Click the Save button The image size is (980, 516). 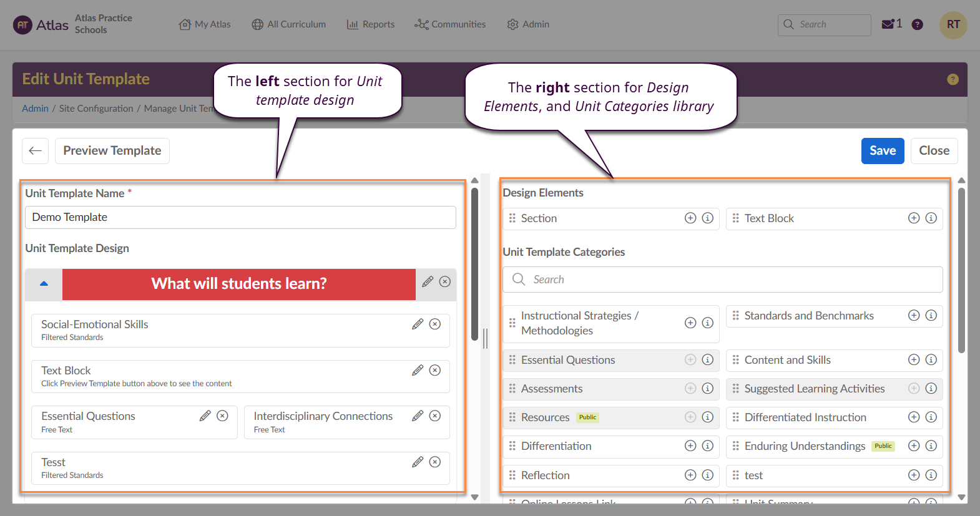882,151
